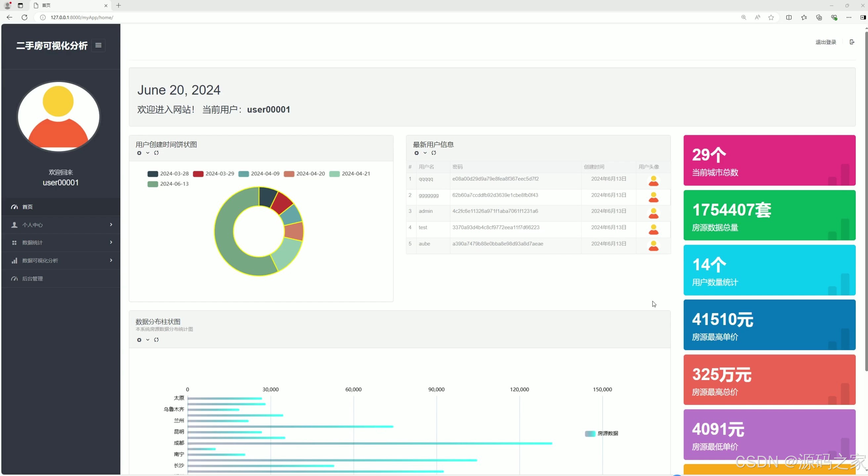The width and height of the screenshot is (868, 476).
Task: Click the 当前城市总数 pink stat card
Action: point(769,160)
